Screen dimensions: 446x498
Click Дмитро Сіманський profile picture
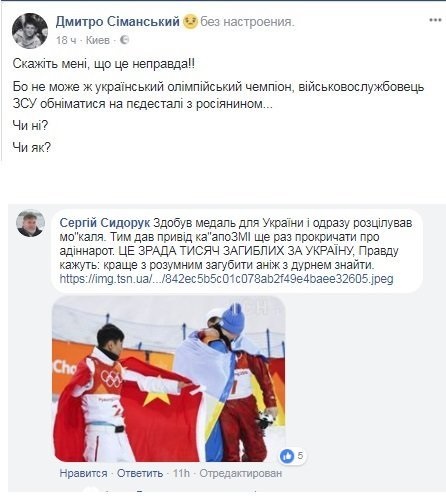tap(30, 31)
